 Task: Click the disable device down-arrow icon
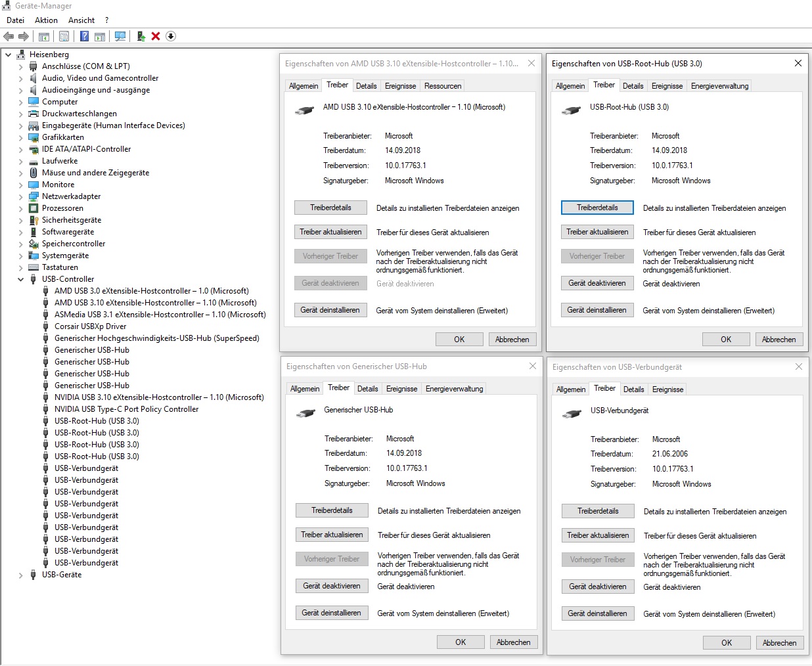171,36
